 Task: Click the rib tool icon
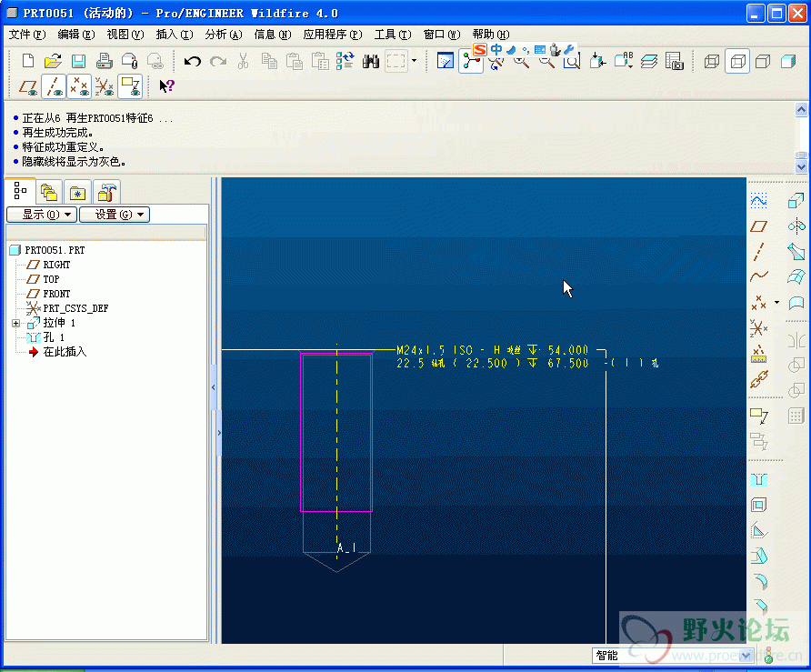[x=758, y=531]
